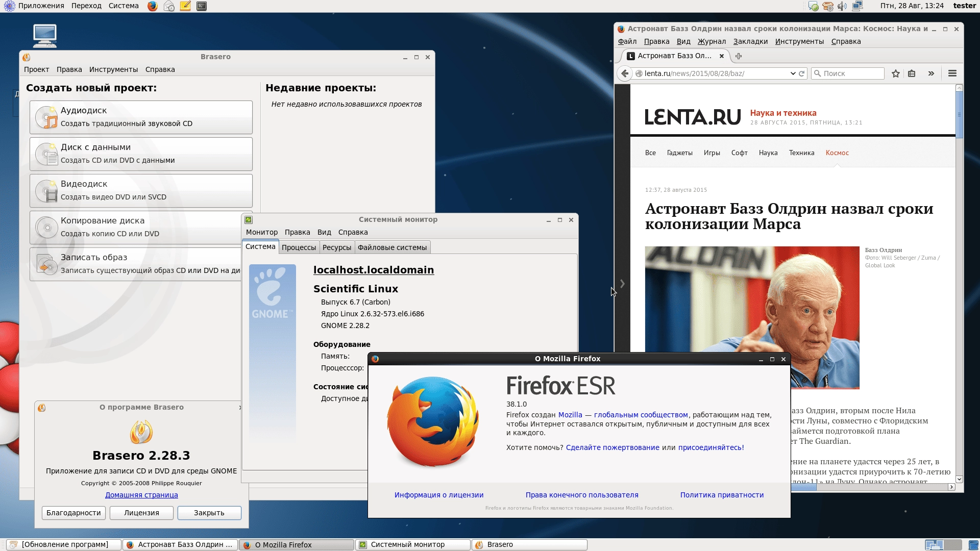Switch to the Процессы tab
The width and height of the screenshot is (980, 551).
[299, 247]
